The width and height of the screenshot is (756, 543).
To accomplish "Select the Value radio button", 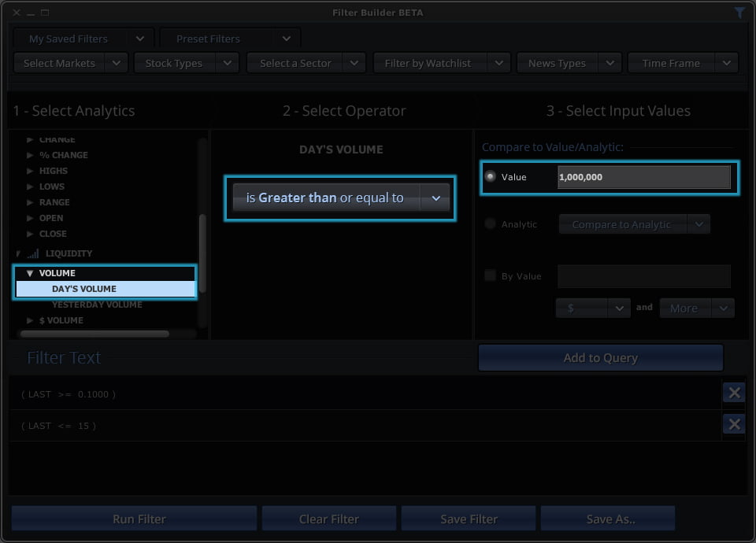I will 491,177.
